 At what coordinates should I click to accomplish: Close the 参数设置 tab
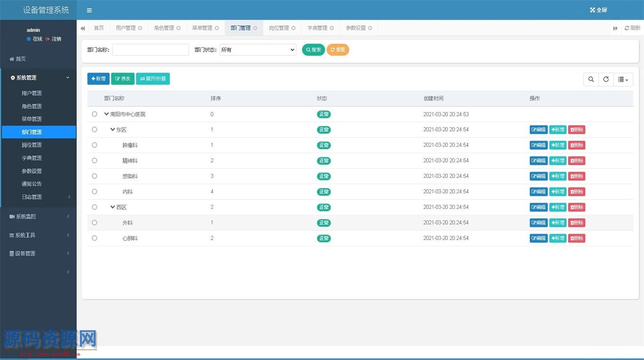coord(370,28)
